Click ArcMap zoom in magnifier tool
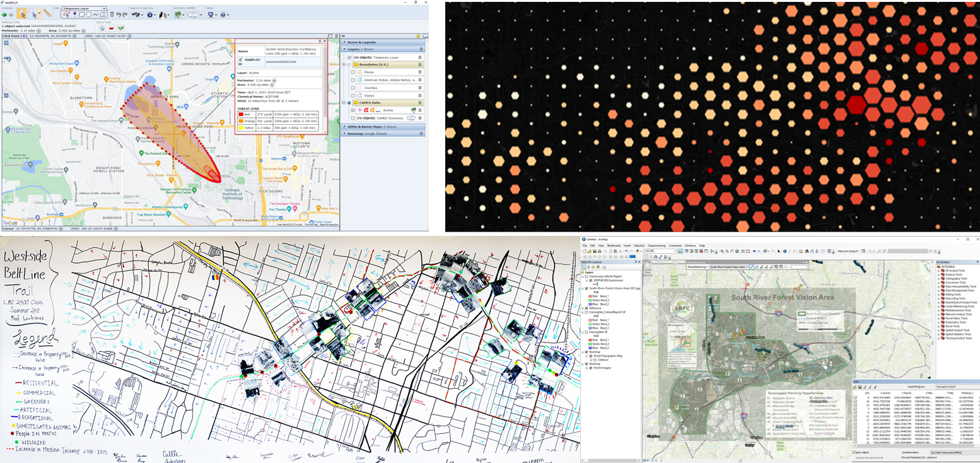Viewport: 980px width, 463px height. click(722, 251)
